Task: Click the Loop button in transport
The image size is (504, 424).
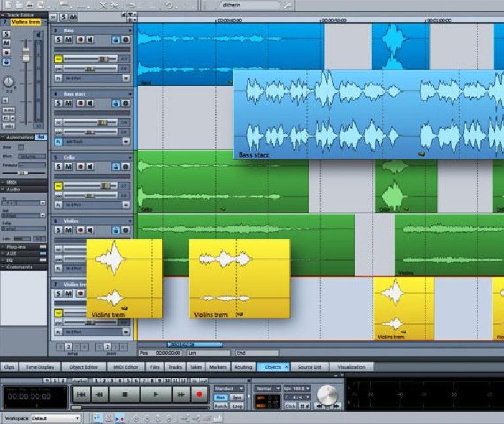Action: [237, 406]
